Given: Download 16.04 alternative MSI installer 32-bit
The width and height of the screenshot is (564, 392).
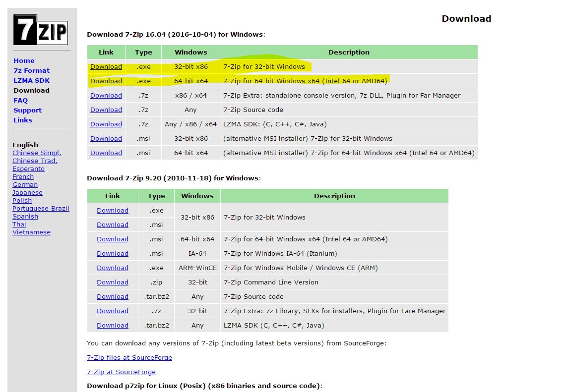Looking at the screenshot, I should coord(106,139).
